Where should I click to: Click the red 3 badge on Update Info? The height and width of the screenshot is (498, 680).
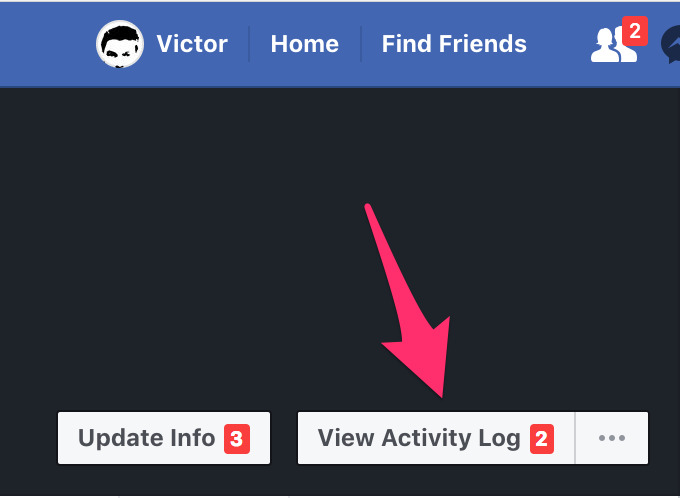[237, 439]
